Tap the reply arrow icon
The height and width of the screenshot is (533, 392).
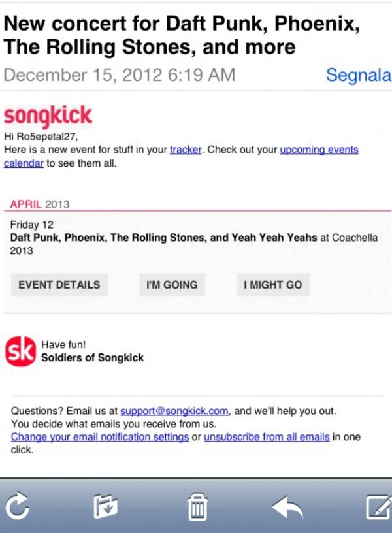(289, 506)
